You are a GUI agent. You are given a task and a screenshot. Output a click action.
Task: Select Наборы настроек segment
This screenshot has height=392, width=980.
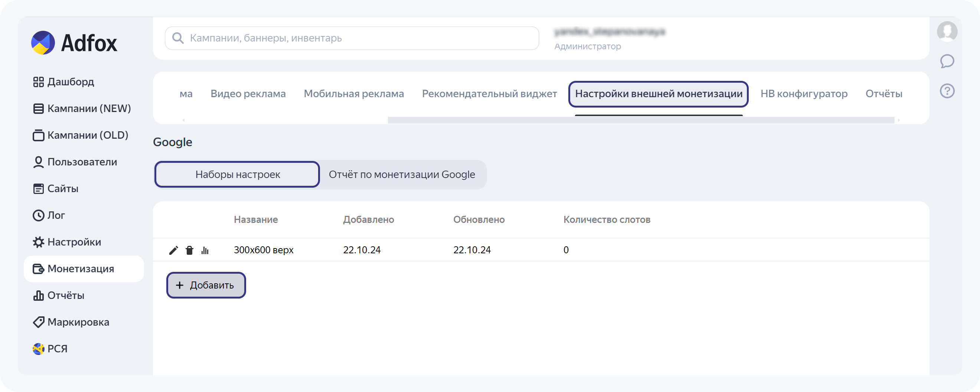tap(238, 175)
